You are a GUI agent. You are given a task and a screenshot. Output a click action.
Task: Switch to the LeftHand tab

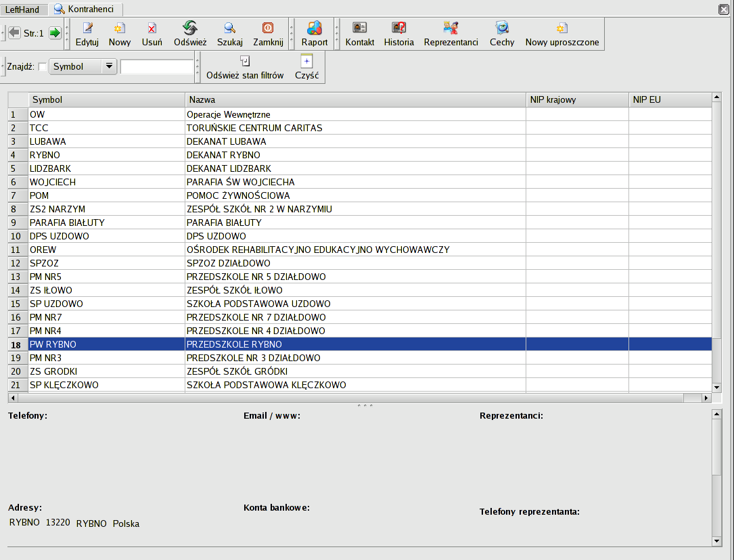(x=22, y=9)
